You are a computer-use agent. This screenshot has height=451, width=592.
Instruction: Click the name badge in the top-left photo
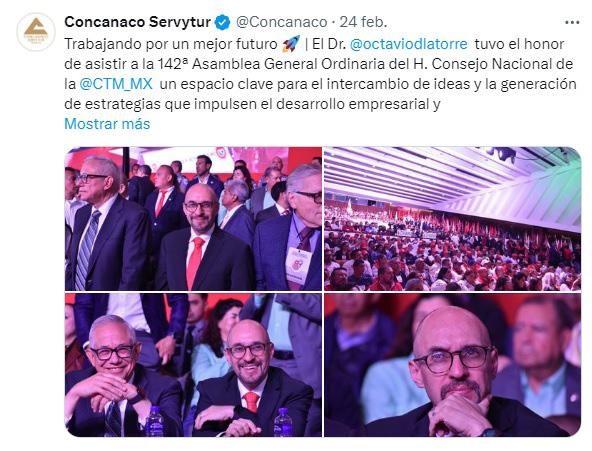coord(298,265)
